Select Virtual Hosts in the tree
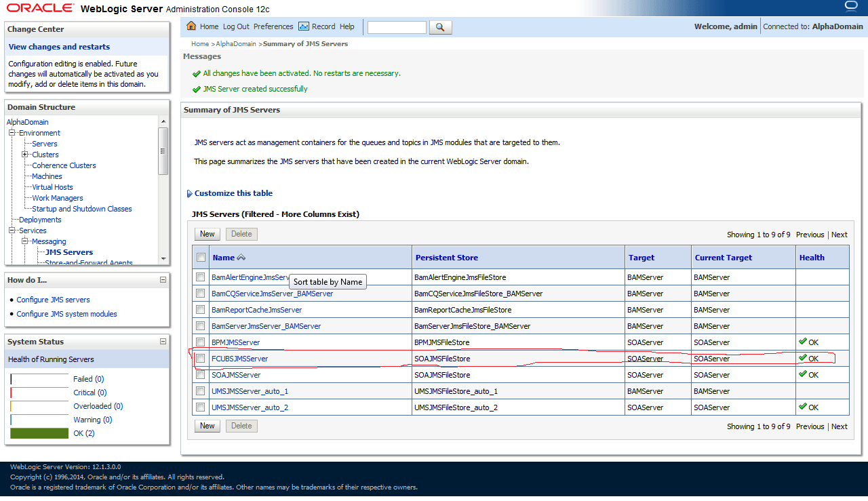 pos(52,187)
